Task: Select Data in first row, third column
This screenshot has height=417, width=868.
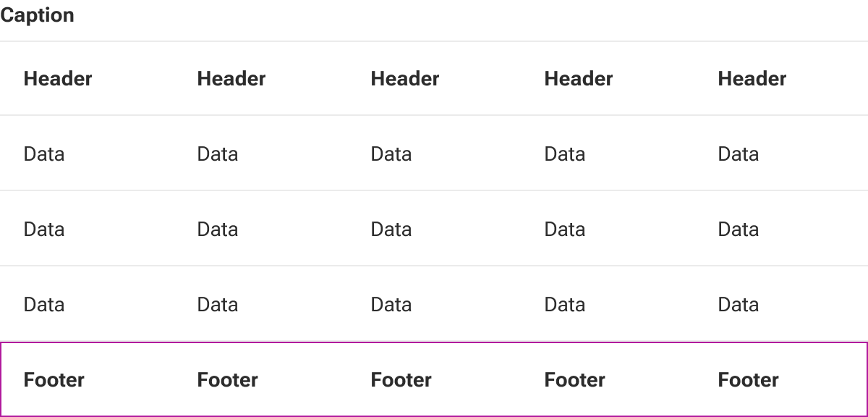Action: 434,153
